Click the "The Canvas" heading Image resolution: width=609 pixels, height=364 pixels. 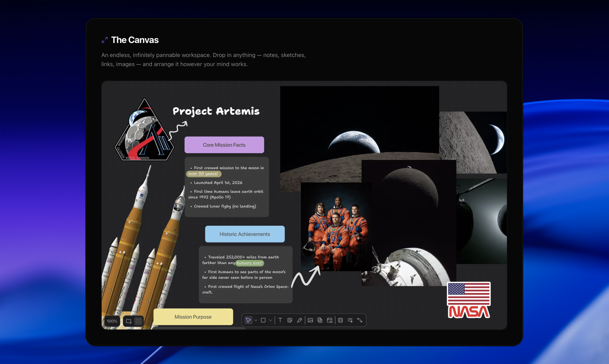[135, 40]
